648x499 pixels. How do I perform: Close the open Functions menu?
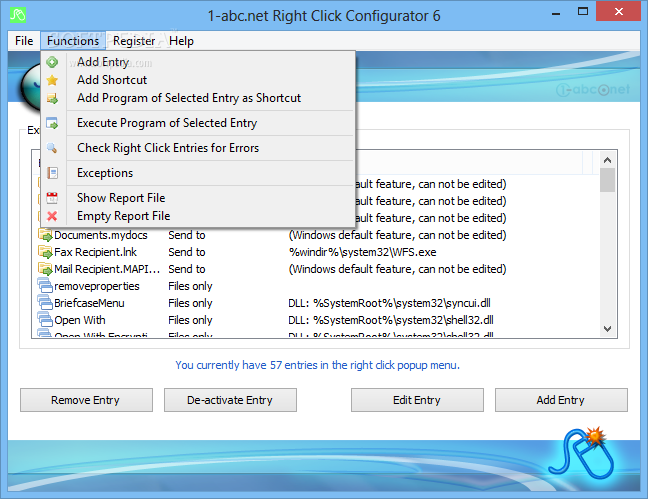pyautogui.click(x=73, y=41)
